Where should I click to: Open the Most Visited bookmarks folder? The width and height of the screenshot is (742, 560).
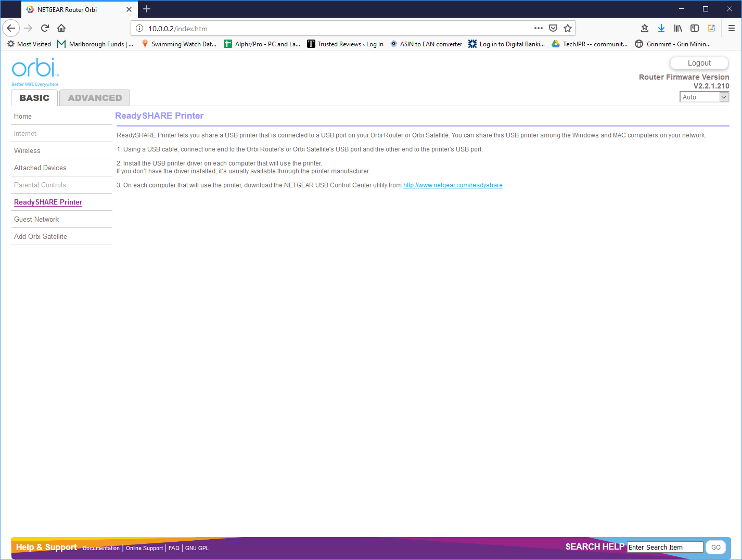tap(29, 44)
